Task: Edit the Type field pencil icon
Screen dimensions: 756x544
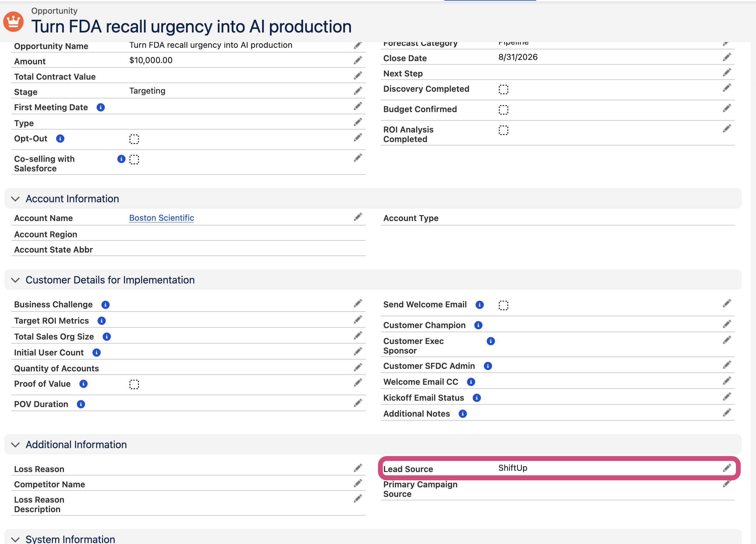Action: tap(358, 122)
